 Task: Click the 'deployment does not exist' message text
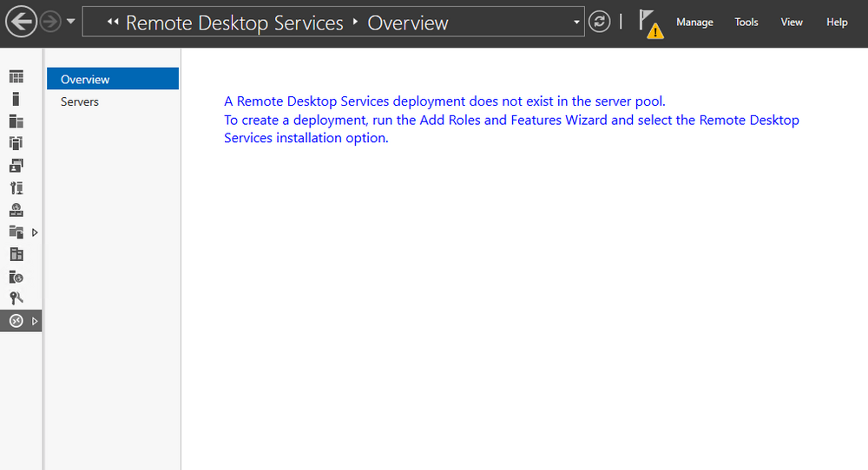(x=444, y=101)
